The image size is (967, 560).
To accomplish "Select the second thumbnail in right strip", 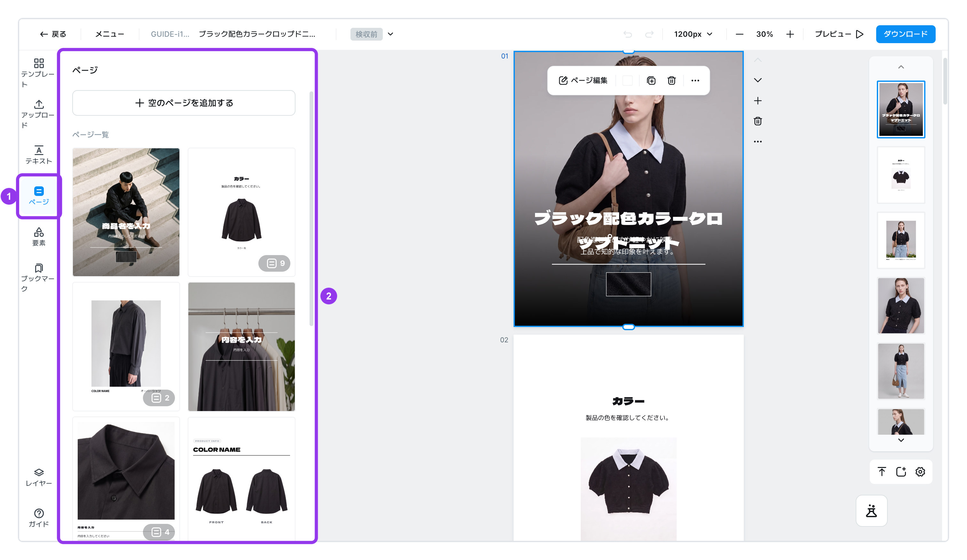I will (900, 175).
